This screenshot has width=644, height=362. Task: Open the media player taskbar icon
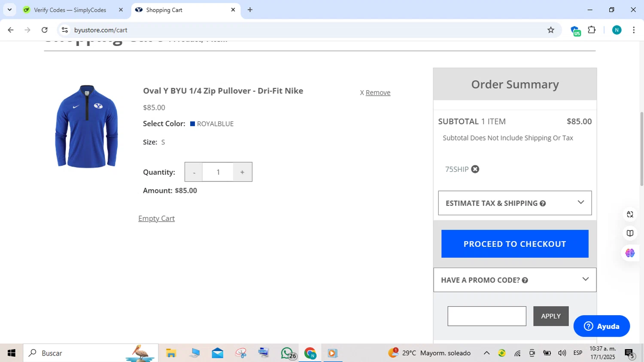332,353
